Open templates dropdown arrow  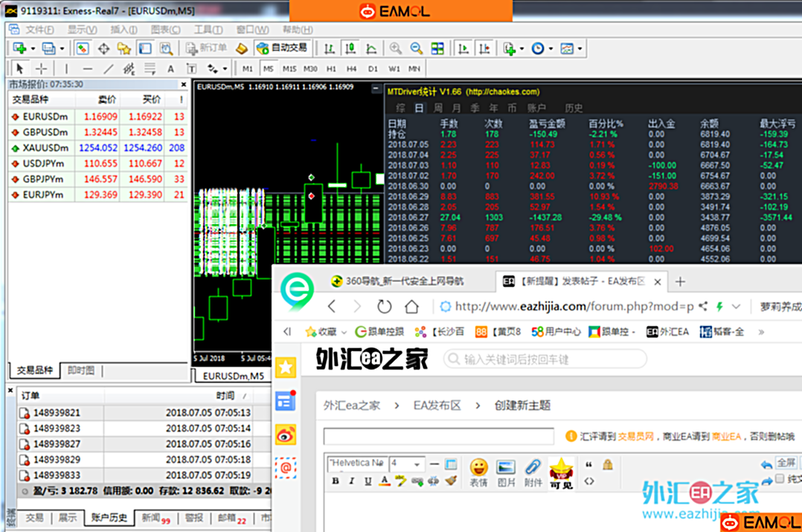point(580,48)
